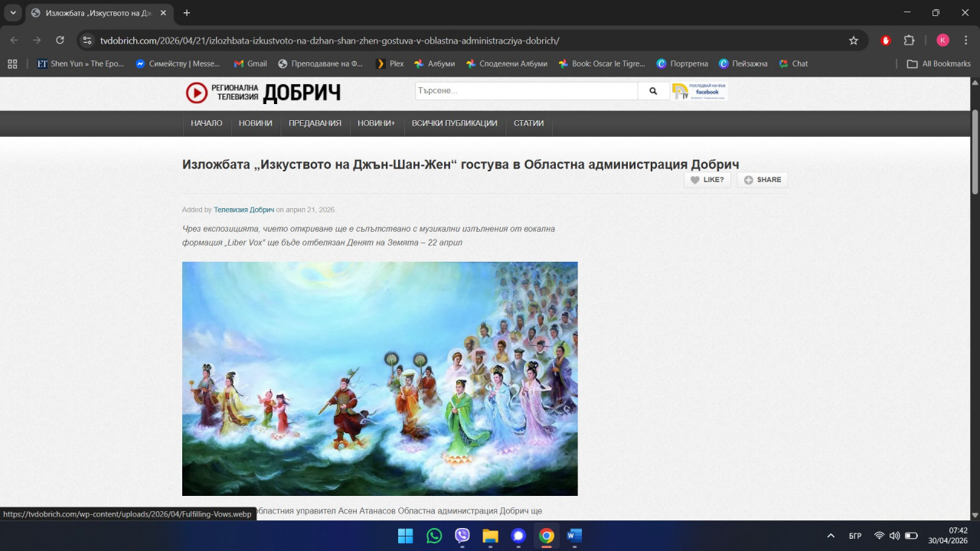Click the LIKE? heart button
980x551 pixels.
[707, 180]
